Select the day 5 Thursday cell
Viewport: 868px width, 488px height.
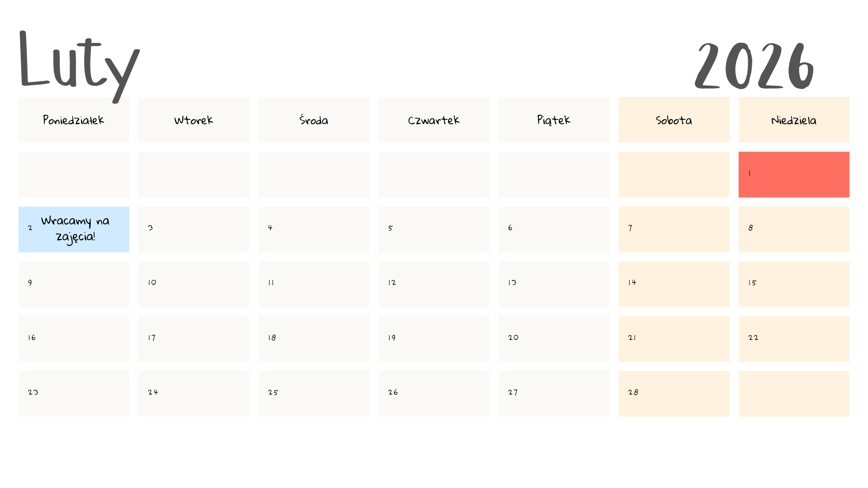(x=434, y=229)
